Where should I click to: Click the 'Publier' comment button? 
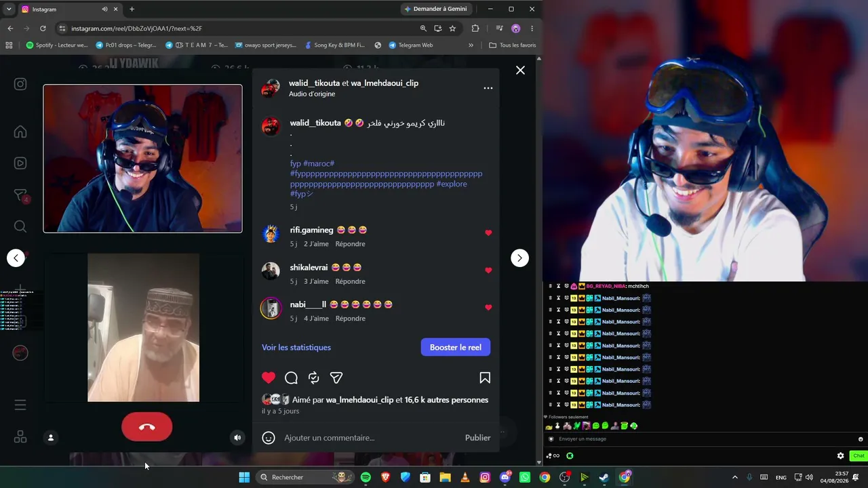(478, 438)
